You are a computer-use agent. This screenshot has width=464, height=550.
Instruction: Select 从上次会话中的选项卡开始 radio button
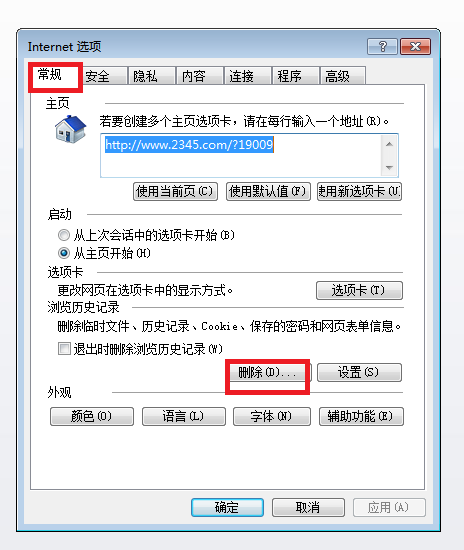64,235
